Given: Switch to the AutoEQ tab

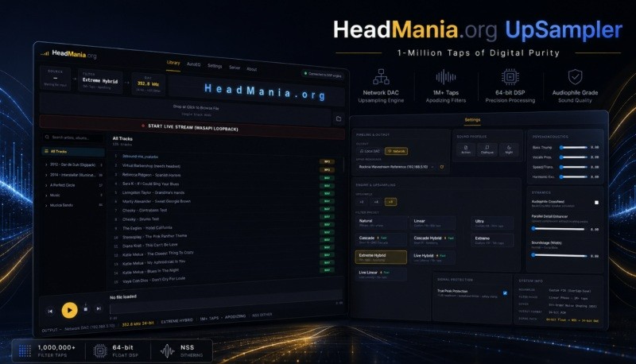Looking at the screenshot, I should click(x=193, y=64).
